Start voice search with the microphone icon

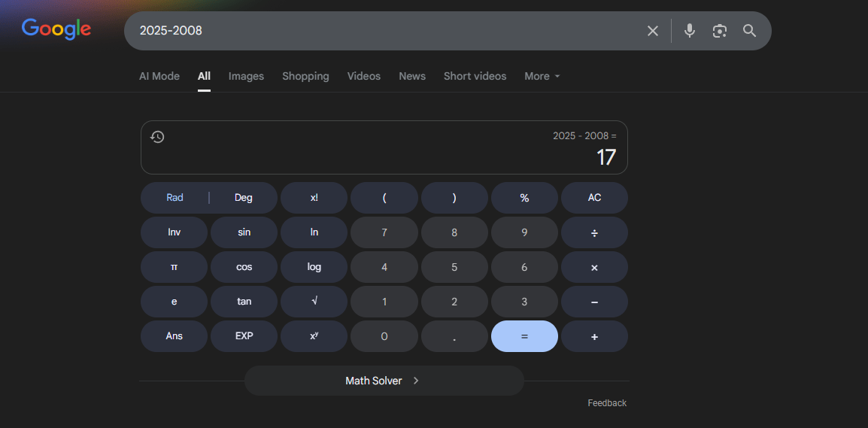point(689,31)
